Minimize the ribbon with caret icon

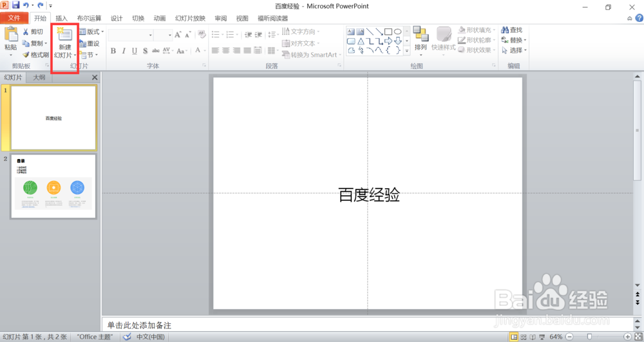(x=630, y=19)
